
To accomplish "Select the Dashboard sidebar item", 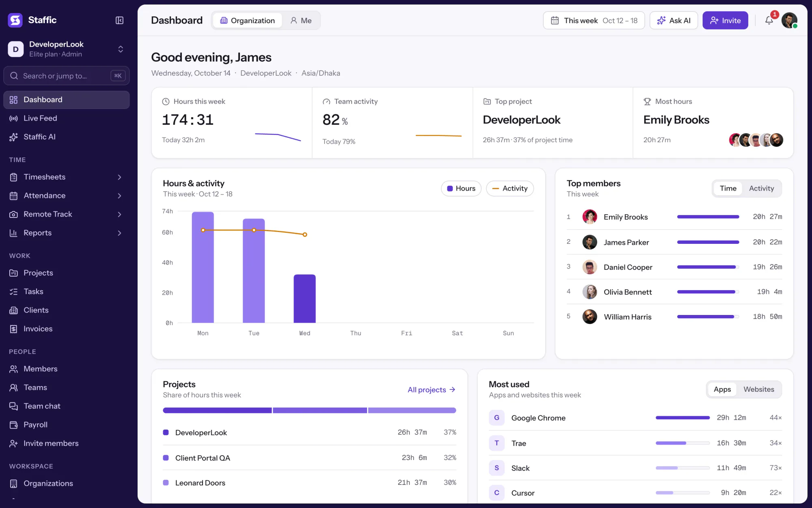I will tap(66, 100).
